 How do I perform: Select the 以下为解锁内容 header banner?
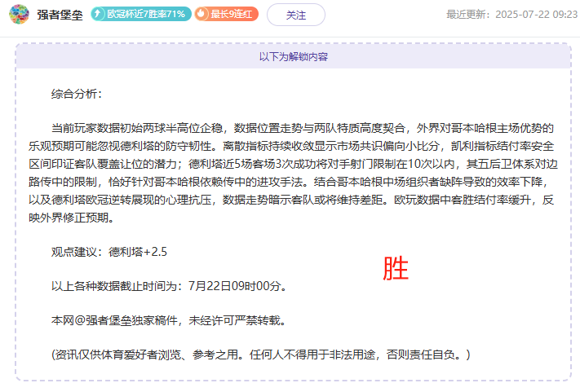294,56
